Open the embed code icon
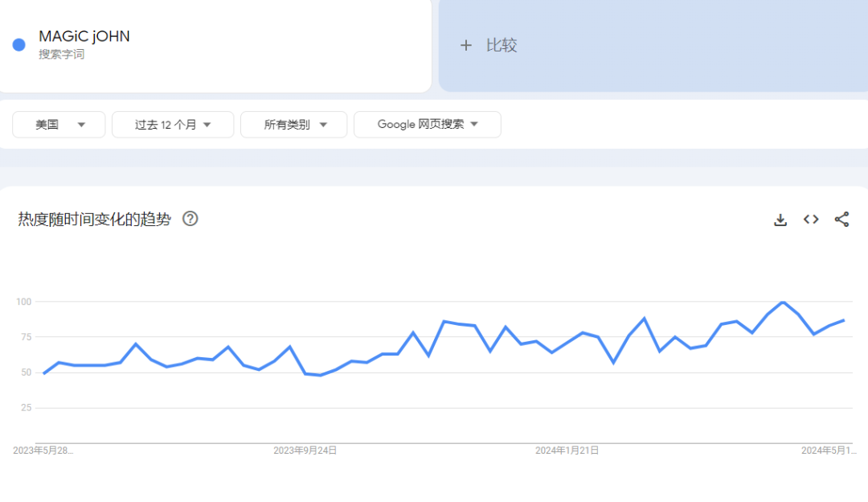Image resolution: width=868 pixels, height=502 pixels. 811,220
